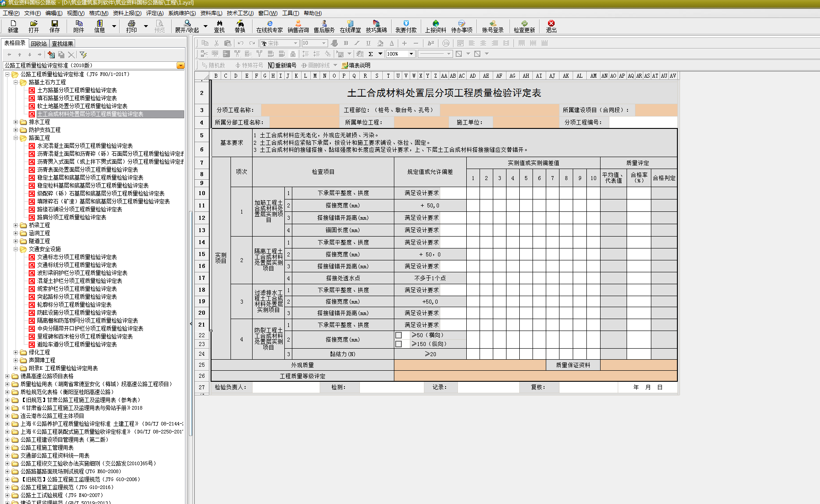Click the red 退出 exit icon
This screenshot has width=820, height=504.
[x=551, y=26]
